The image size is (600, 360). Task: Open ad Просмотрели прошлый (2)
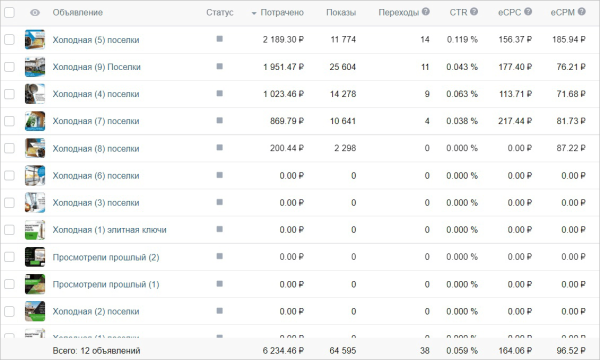[x=106, y=257]
